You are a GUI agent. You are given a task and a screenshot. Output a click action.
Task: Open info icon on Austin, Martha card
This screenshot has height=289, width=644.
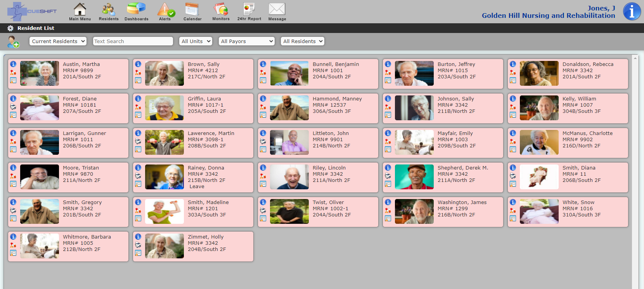tap(13, 64)
